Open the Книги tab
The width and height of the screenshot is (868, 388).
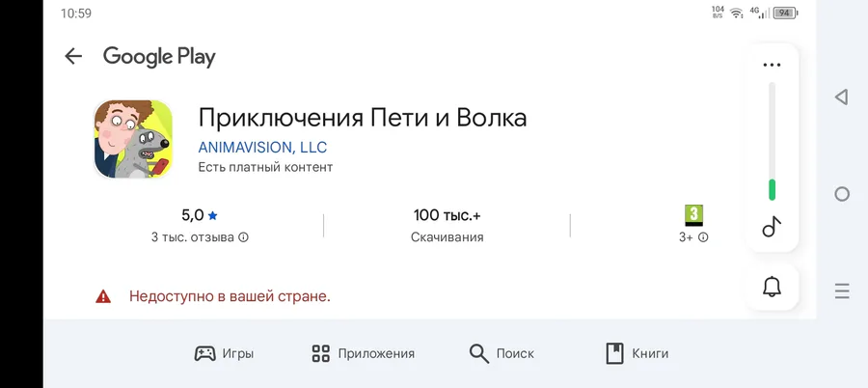coord(637,353)
